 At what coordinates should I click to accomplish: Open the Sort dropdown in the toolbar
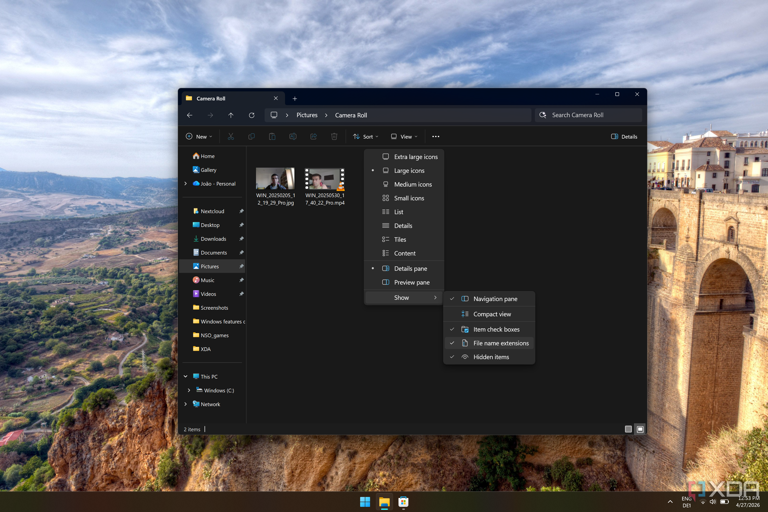(366, 137)
